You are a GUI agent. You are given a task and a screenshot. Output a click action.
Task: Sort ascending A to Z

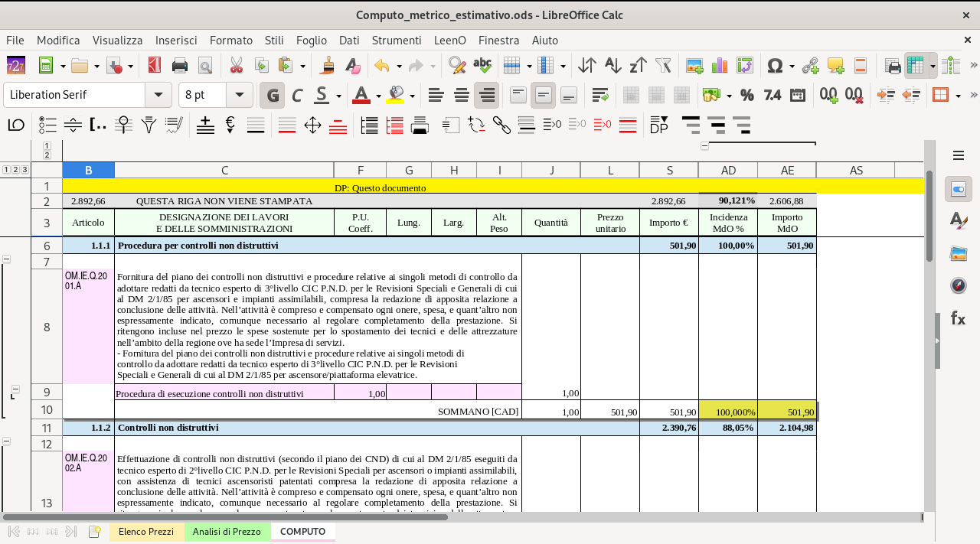(x=612, y=67)
